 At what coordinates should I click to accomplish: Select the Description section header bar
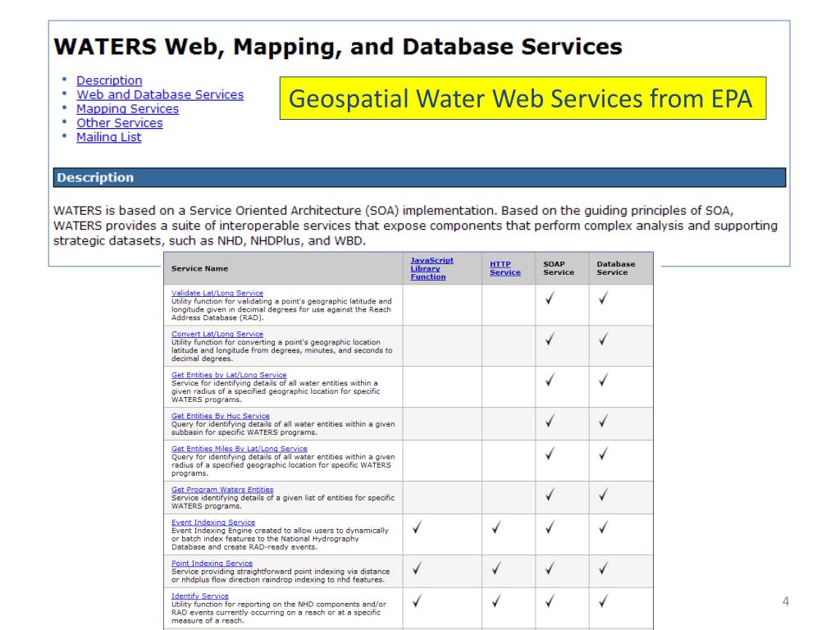[419, 178]
